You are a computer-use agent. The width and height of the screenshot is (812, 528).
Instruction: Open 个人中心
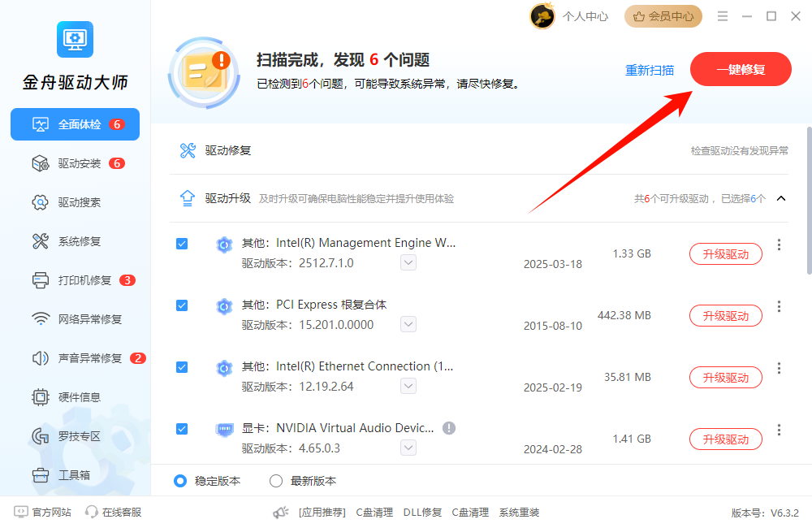pyautogui.click(x=585, y=16)
